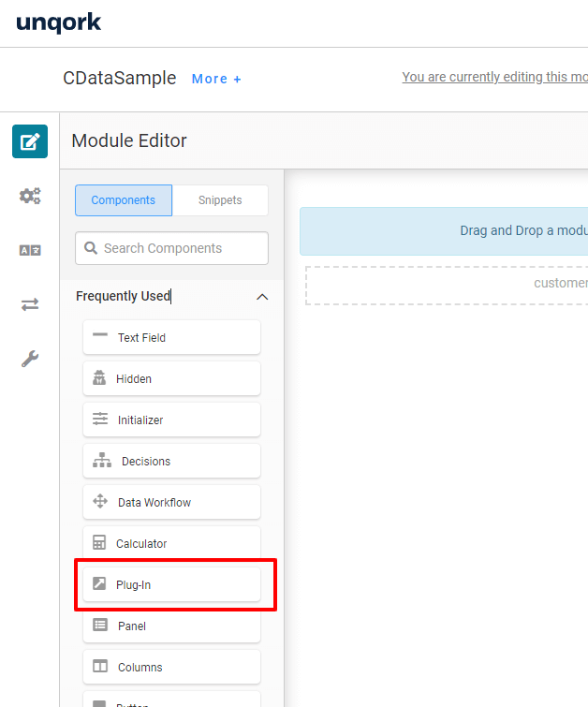Click the translation language icon in sidebar

click(x=30, y=250)
